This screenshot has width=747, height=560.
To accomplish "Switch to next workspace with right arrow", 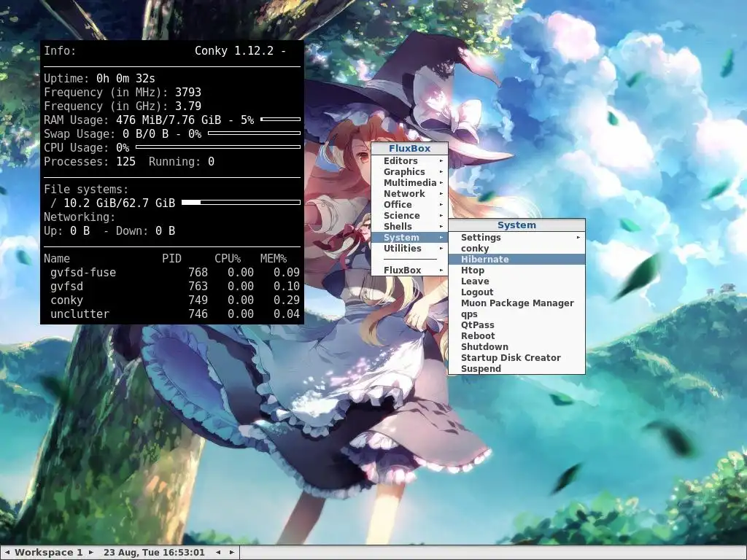I will tap(91, 553).
